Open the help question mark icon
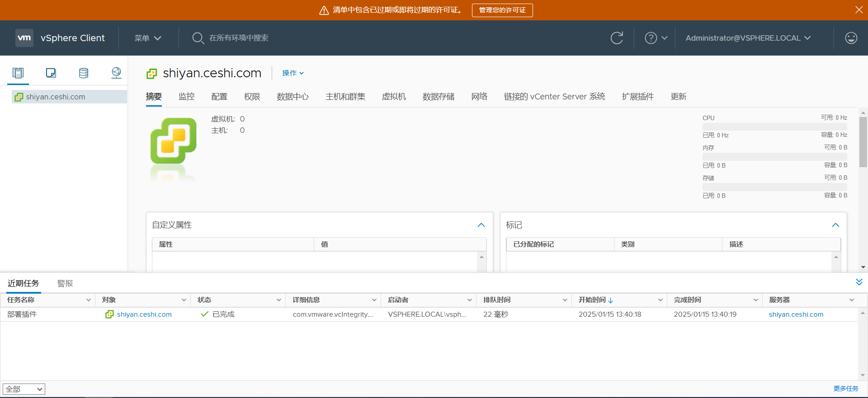Screen dimensions: 868x398 pos(651,38)
